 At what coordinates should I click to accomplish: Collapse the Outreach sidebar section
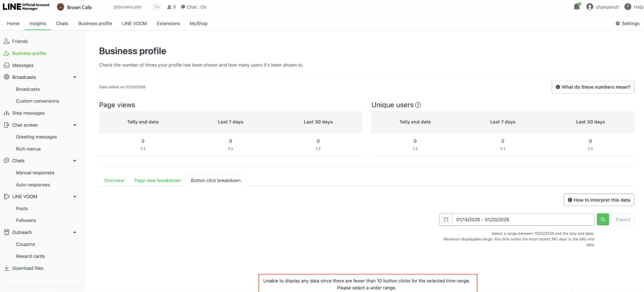tap(75, 232)
